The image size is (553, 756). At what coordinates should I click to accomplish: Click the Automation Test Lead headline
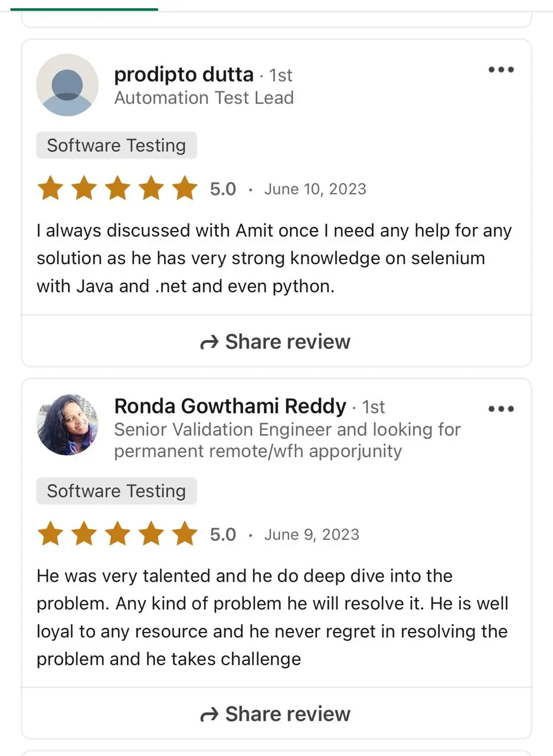[x=204, y=98]
